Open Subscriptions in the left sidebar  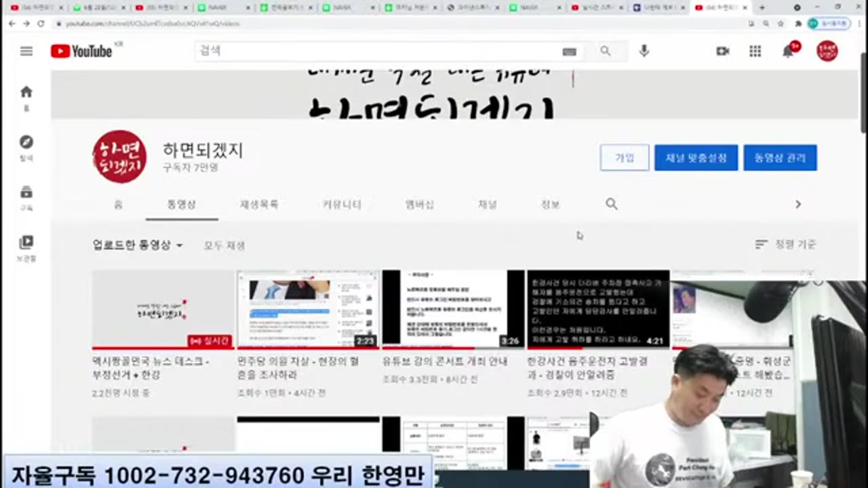pyautogui.click(x=26, y=198)
